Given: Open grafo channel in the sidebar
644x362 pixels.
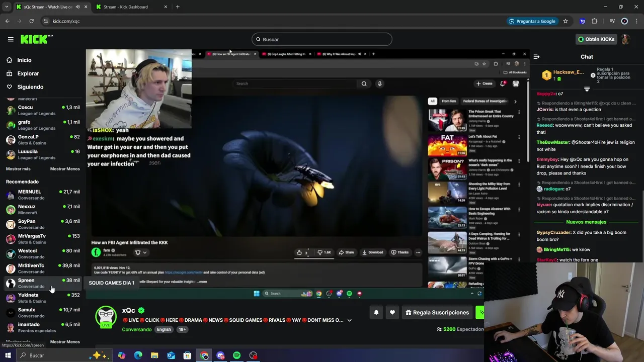Looking at the screenshot, I should click(x=42, y=125).
